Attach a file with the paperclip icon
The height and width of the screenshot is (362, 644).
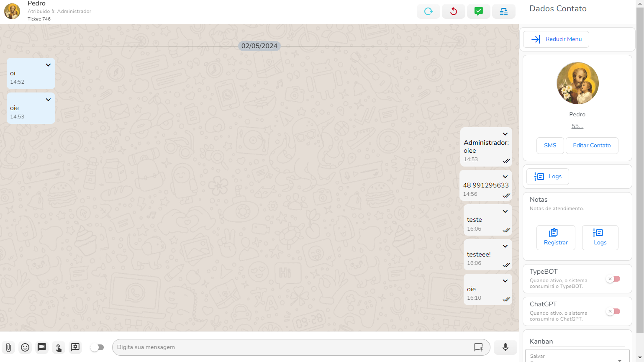tap(8, 347)
